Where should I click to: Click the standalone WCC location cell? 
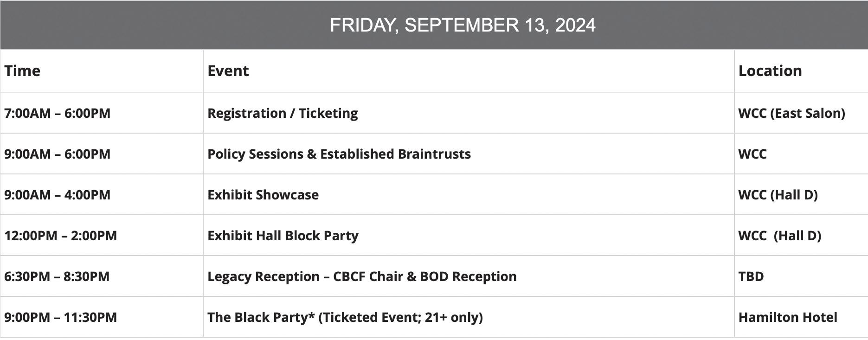[752, 154]
